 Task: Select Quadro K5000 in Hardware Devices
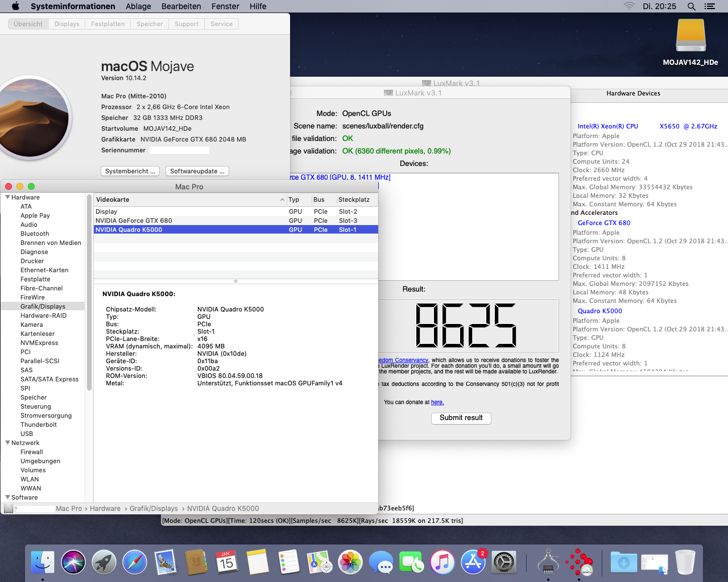599,311
